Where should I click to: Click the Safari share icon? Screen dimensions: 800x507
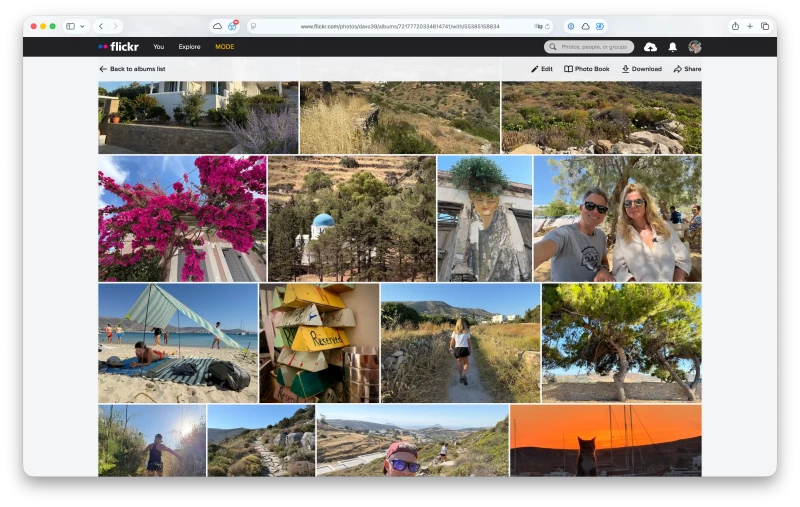tap(735, 26)
